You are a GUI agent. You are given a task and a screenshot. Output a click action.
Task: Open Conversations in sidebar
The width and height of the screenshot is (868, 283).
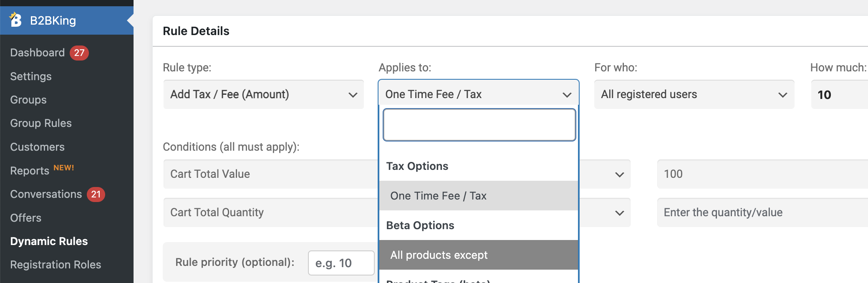(46, 194)
